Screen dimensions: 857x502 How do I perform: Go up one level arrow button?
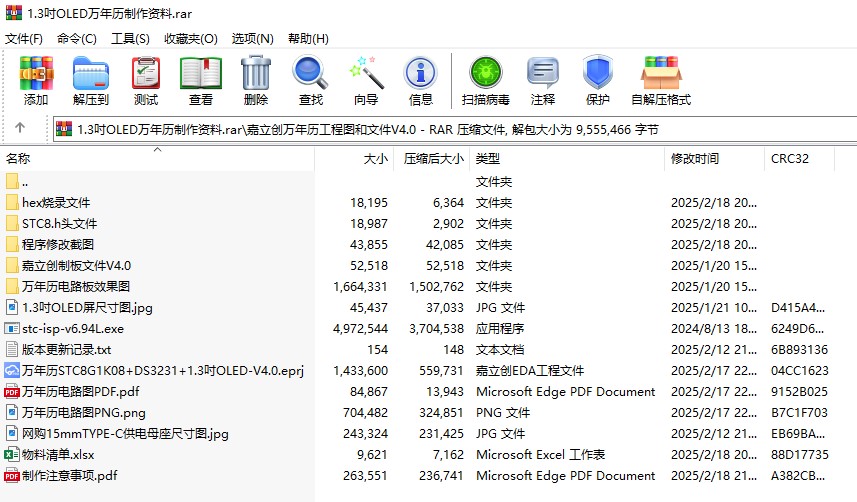tap(20, 128)
